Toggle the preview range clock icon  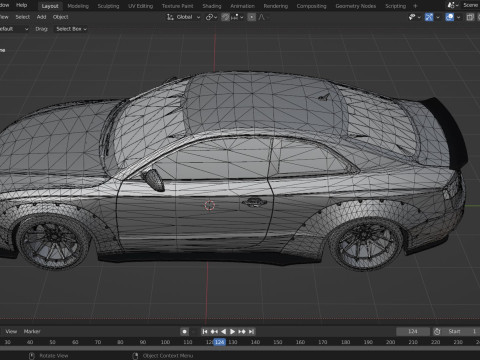pos(437,331)
